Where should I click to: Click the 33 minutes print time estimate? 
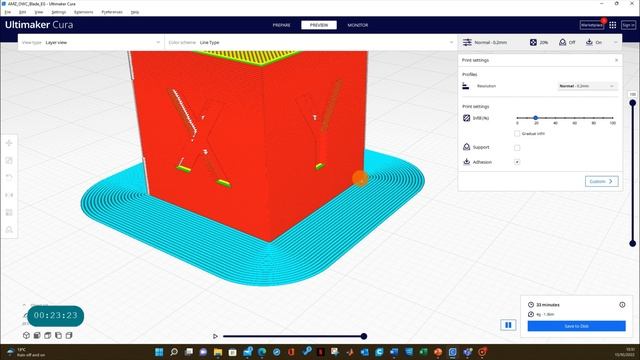(547, 305)
